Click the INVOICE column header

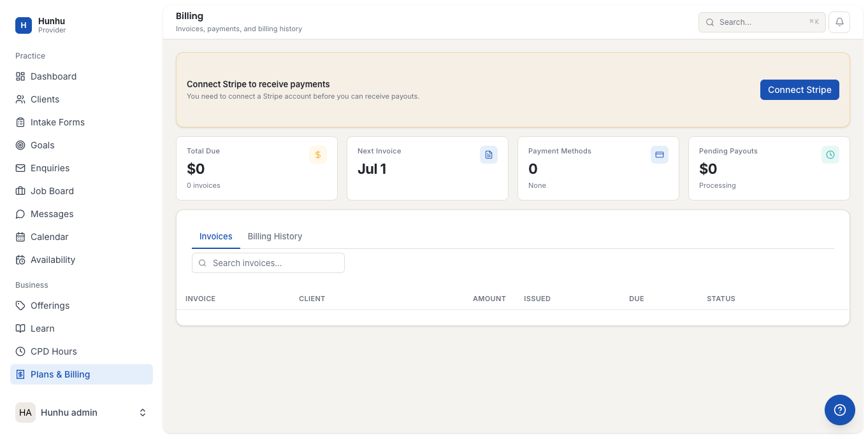(x=200, y=299)
